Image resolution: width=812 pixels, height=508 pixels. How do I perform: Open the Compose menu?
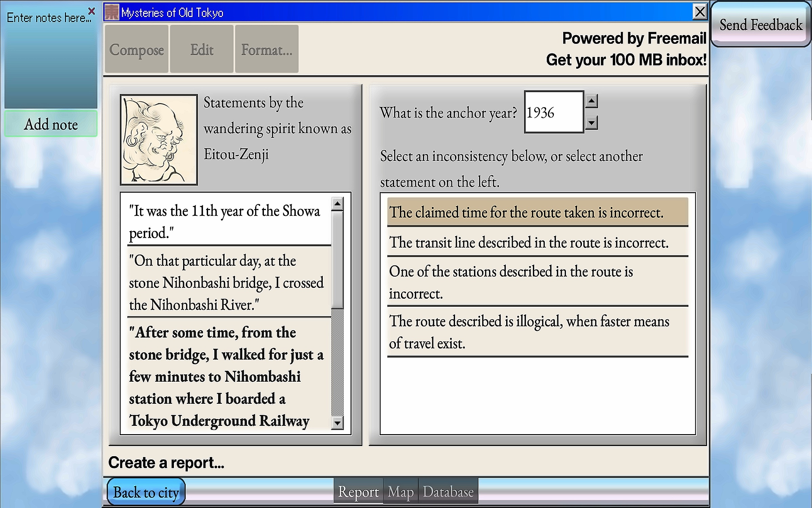tap(136, 49)
